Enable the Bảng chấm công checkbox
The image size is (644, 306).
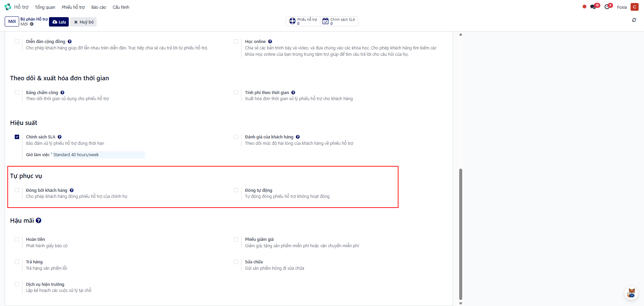[17, 92]
